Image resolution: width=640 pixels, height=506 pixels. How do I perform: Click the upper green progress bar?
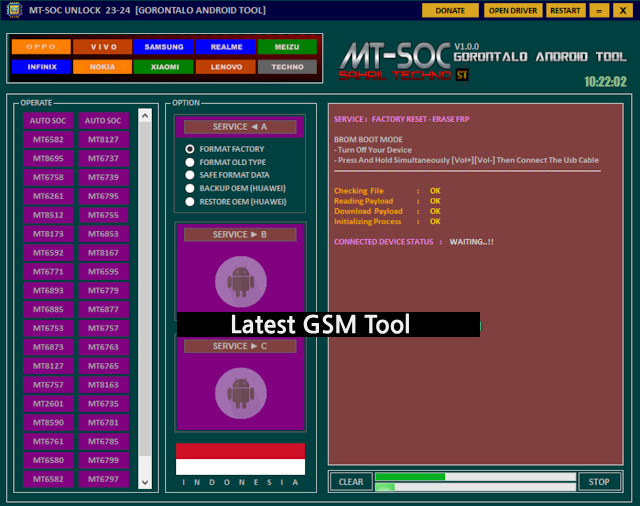pos(475,477)
